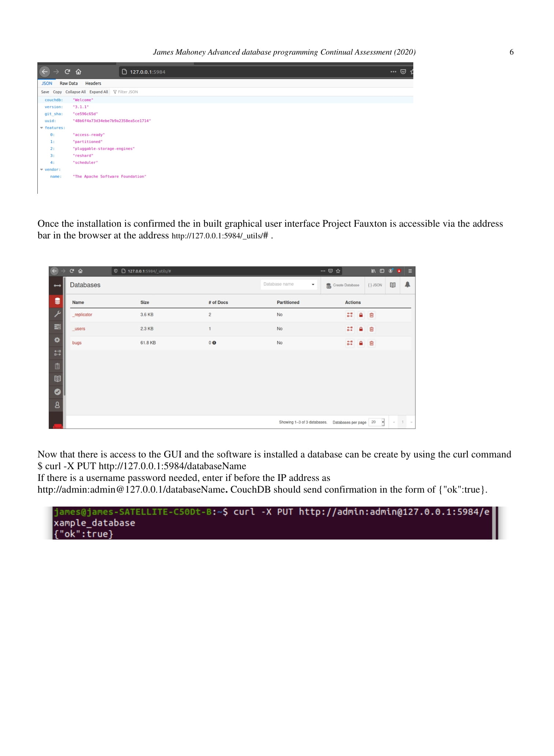Viewport: 554px width, 756px height.
Task: Open Replication icon in Fauxton sidebar
Action: click(x=58, y=353)
